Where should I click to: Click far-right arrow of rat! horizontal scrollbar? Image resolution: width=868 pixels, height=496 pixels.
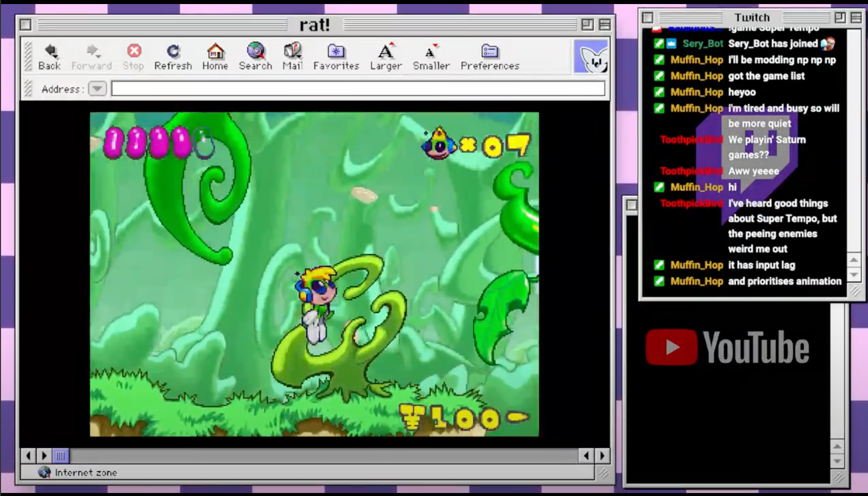tap(602, 456)
